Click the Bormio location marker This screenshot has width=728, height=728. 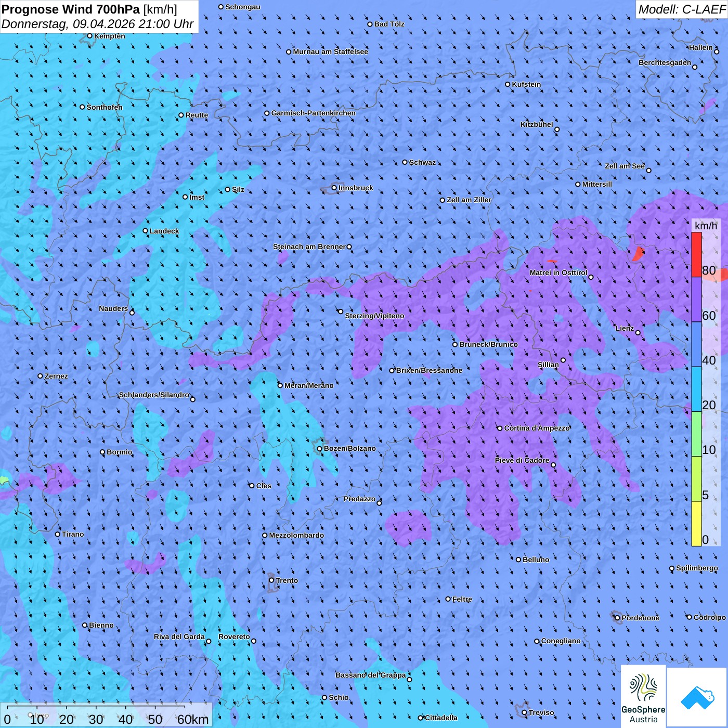pos(102,452)
